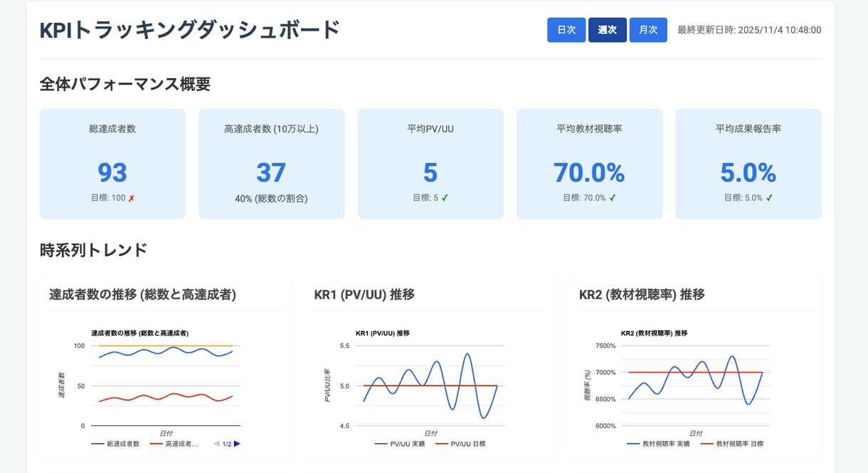Click the KR2 (教材視聴率) 推移 panel title
The image size is (868, 473).
click(x=642, y=294)
